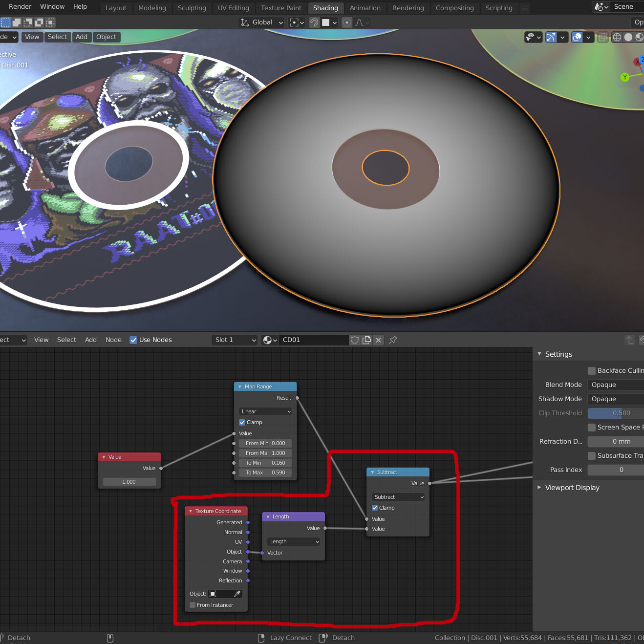Switch to the Texture Paint workspace tab

coord(281,8)
